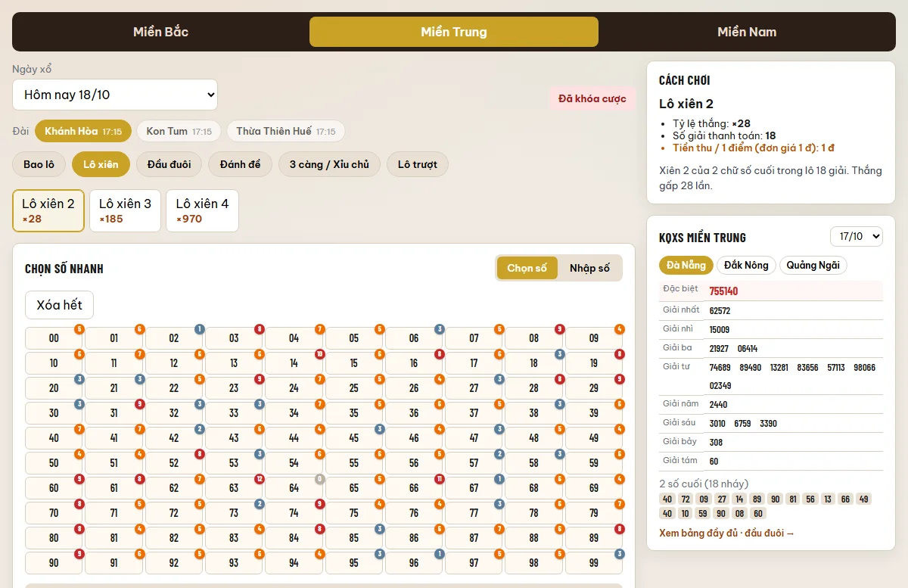Switch to Chọn số input mode
The width and height of the screenshot is (908, 588).
tap(527, 268)
